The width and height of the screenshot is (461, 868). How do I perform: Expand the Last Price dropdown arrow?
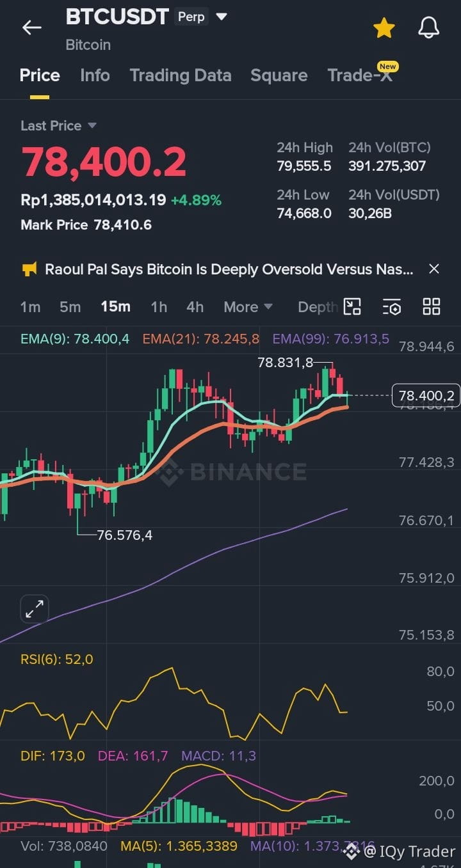pos(92,125)
